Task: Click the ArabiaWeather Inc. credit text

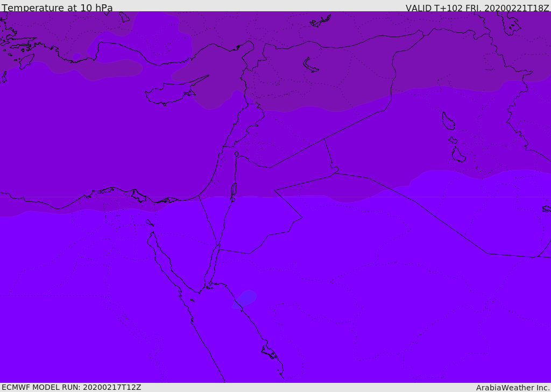Action: point(513,387)
